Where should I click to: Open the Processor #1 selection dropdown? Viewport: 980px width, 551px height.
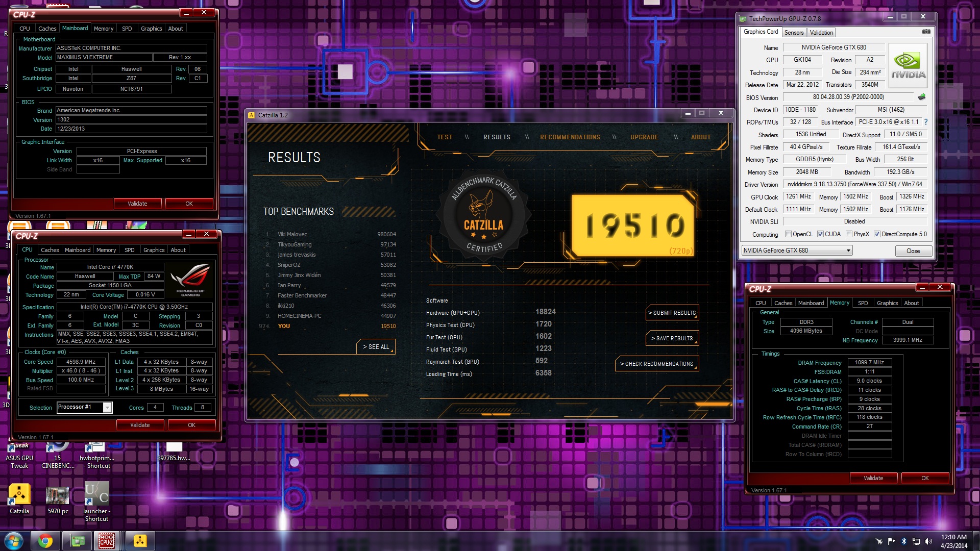tap(84, 407)
